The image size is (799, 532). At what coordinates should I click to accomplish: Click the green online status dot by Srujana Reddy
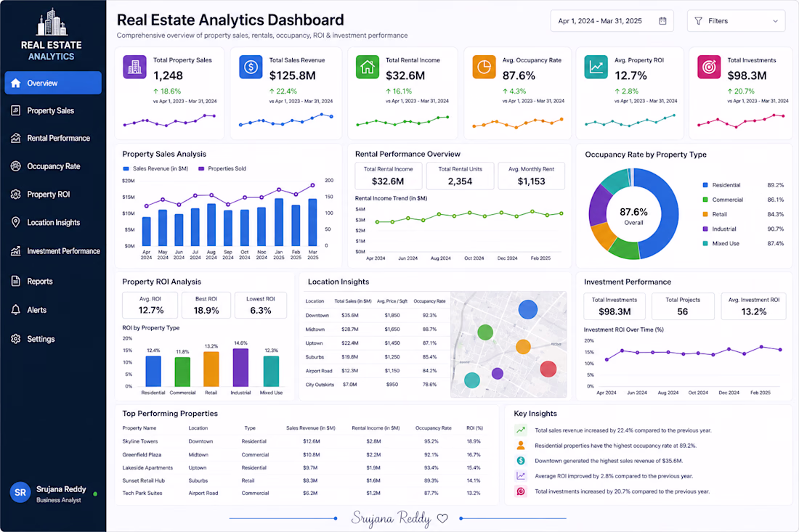95,494
